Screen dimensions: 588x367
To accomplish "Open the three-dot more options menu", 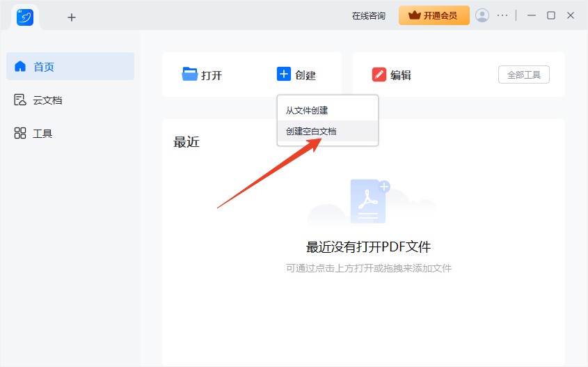I will [x=502, y=15].
